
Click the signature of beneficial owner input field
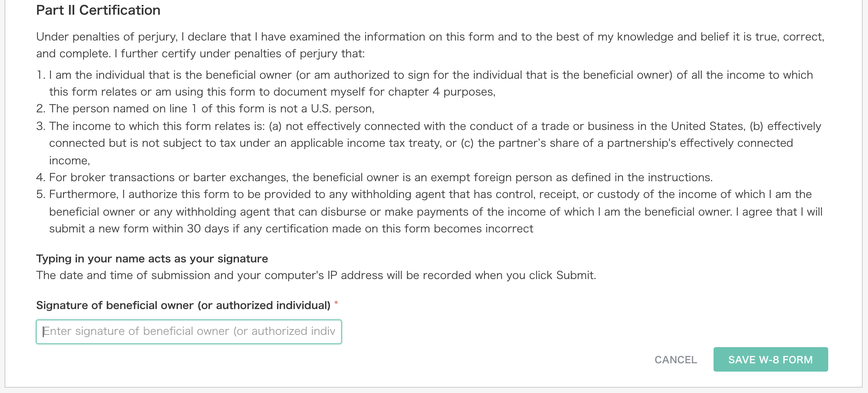pyautogui.click(x=189, y=331)
